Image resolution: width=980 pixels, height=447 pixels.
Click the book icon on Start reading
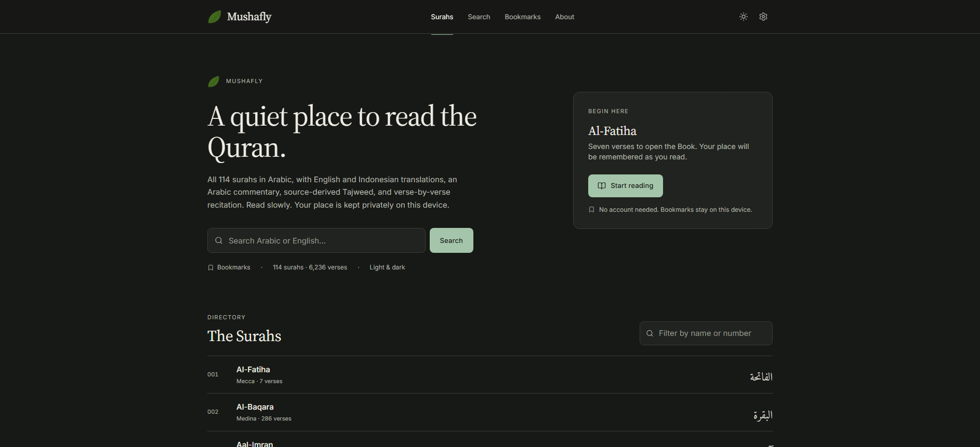602,186
